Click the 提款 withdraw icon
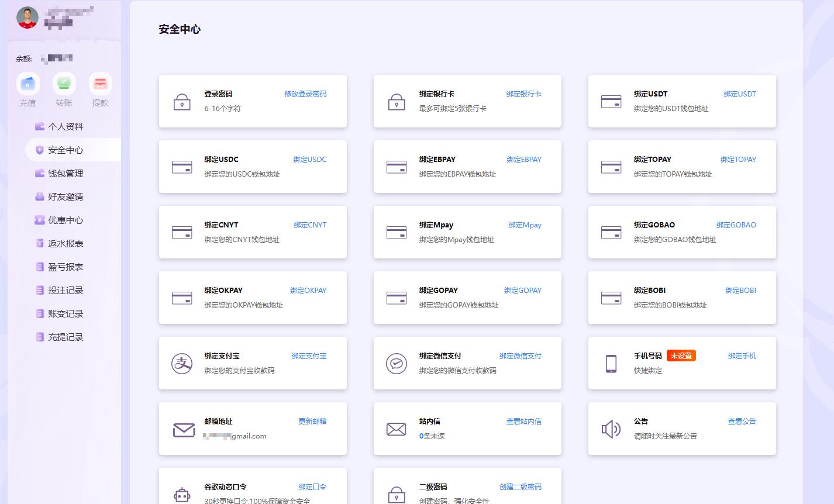The image size is (834, 504). tap(100, 84)
